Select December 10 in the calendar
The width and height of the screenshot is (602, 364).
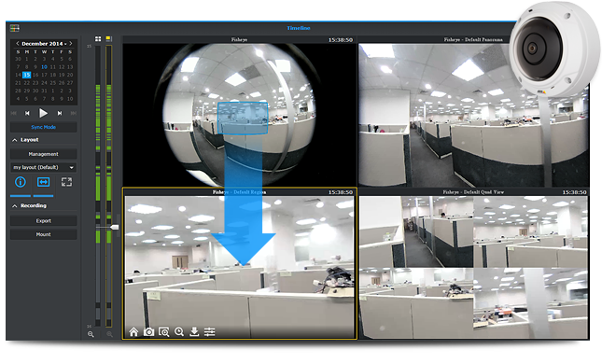pos(44,67)
